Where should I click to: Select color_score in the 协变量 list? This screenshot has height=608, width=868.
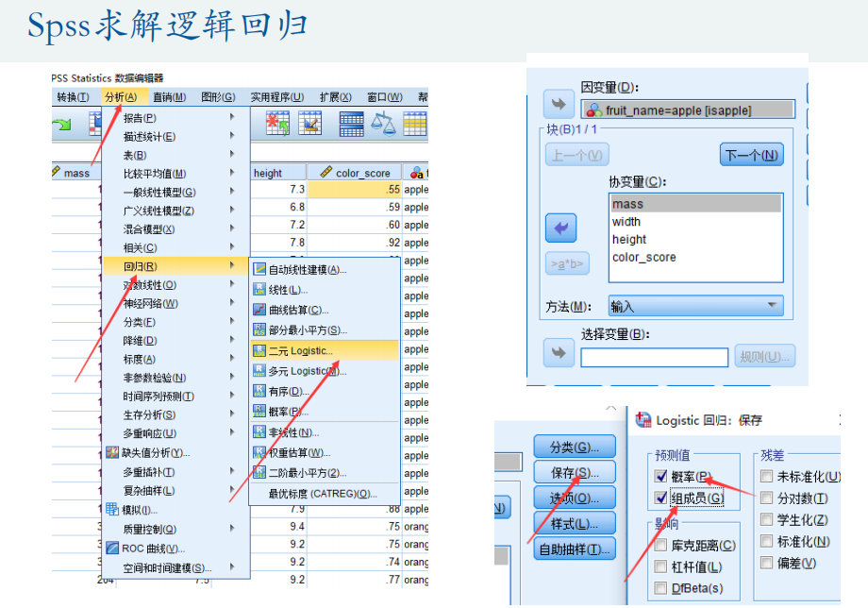[x=696, y=257]
